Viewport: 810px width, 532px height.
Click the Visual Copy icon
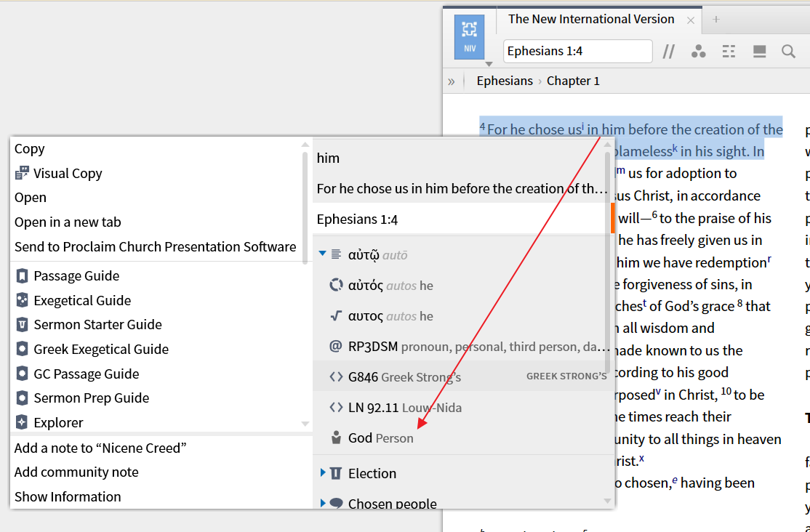coord(22,173)
